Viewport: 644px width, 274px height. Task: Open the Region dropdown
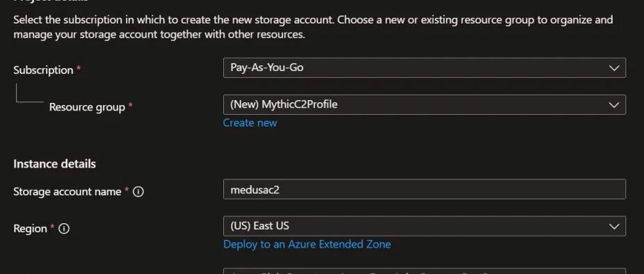[x=424, y=226]
